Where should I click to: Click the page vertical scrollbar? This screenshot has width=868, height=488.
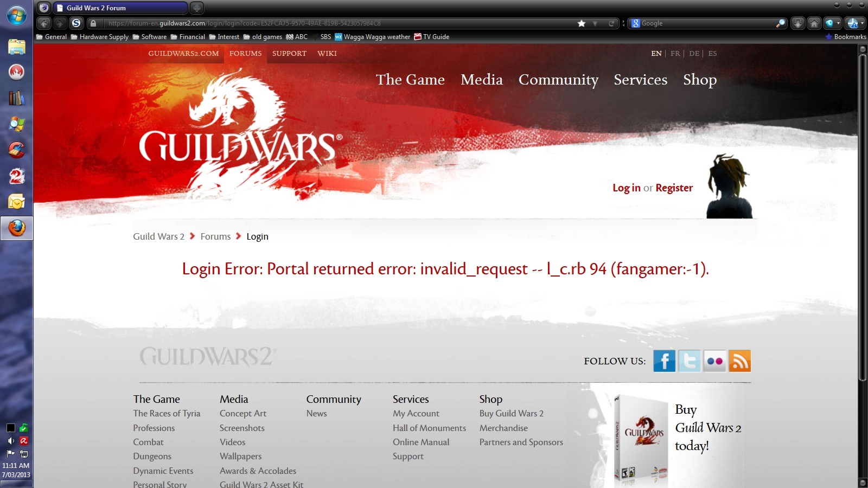click(863, 217)
